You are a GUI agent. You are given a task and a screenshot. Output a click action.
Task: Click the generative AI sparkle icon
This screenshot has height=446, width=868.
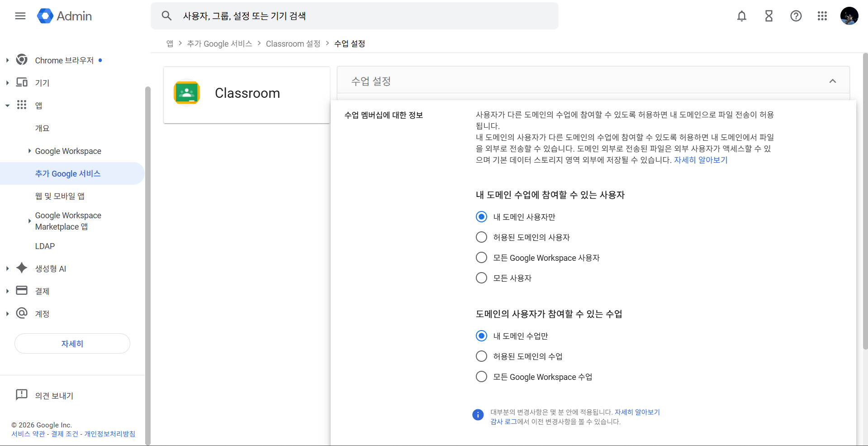22,268
